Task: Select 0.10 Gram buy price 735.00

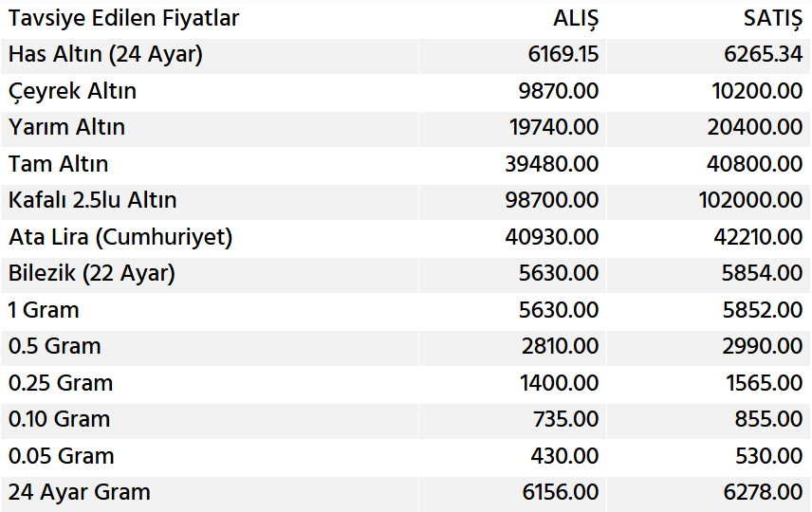Action: pos(571,419)
